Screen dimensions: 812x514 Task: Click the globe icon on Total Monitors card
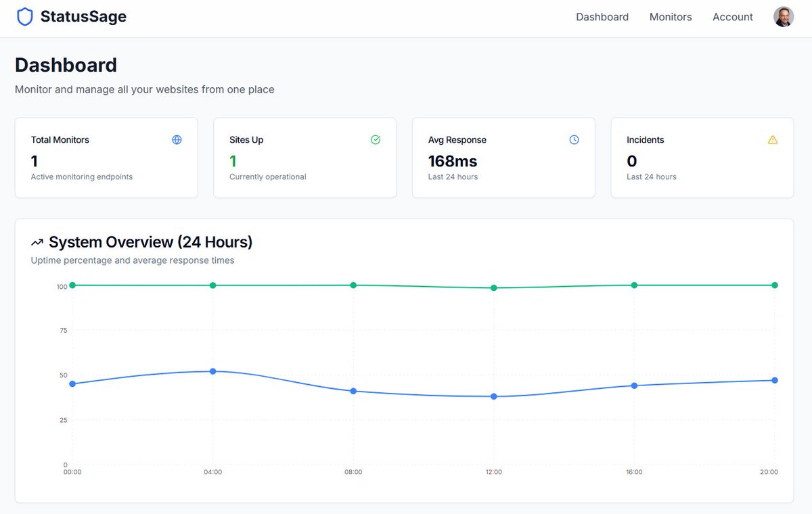coord(177,139)
